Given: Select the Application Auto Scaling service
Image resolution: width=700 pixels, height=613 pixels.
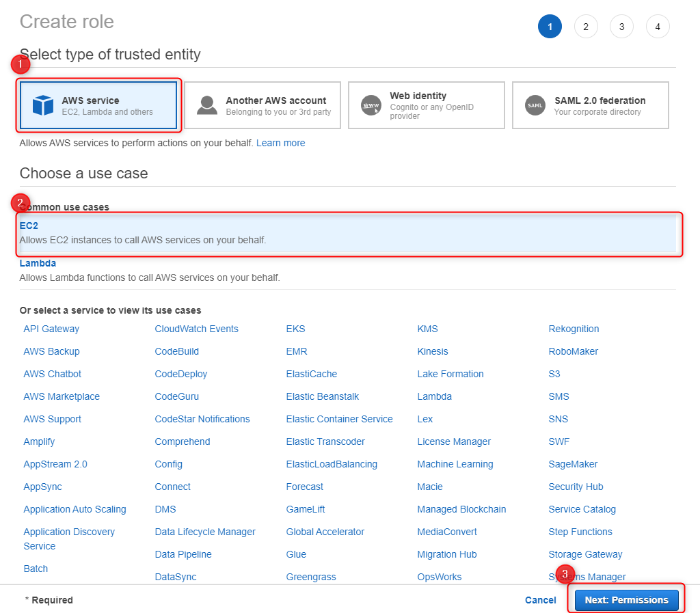Looking at the screenshot, I should 75,509.
